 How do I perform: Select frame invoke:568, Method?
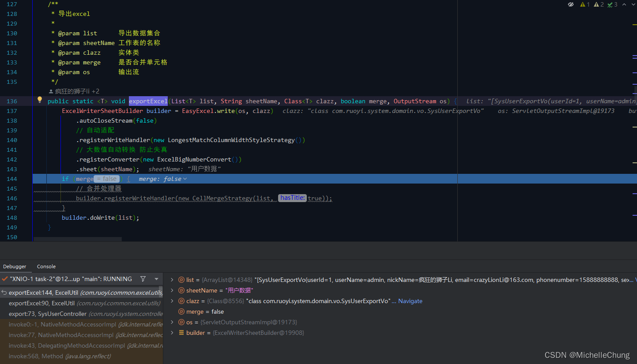81,356
